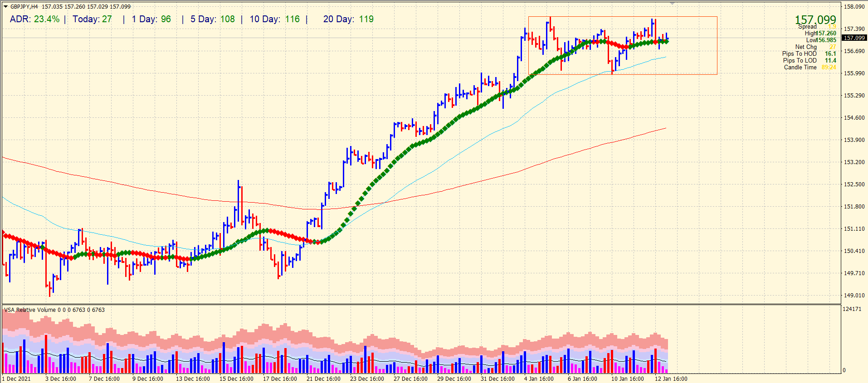
Task: Click the 155.290 price axis label
Action: 854,96
